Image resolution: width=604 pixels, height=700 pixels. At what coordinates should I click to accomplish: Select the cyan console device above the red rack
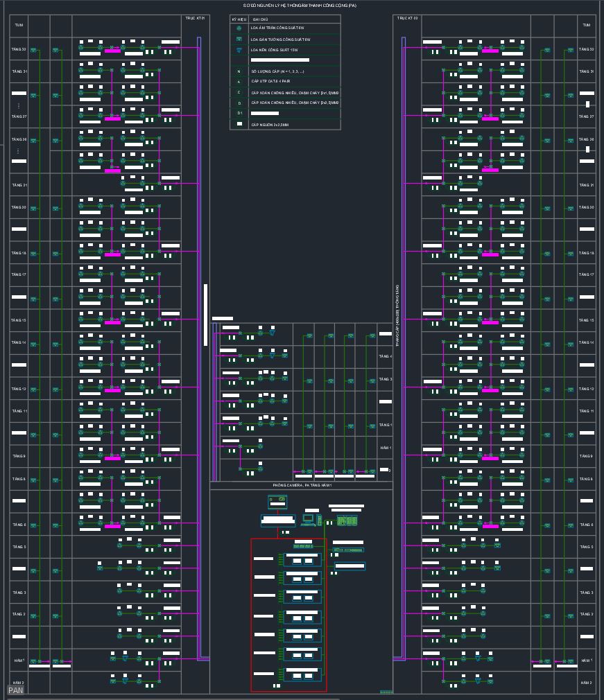pos(278,520)
